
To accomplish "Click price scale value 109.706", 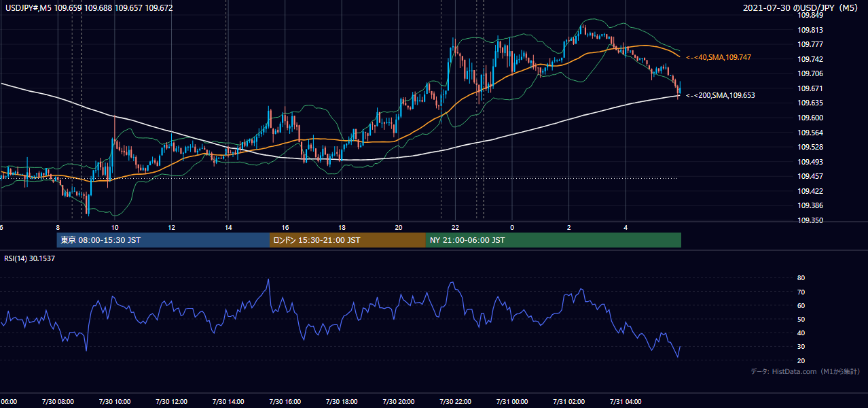I will 810,74.
